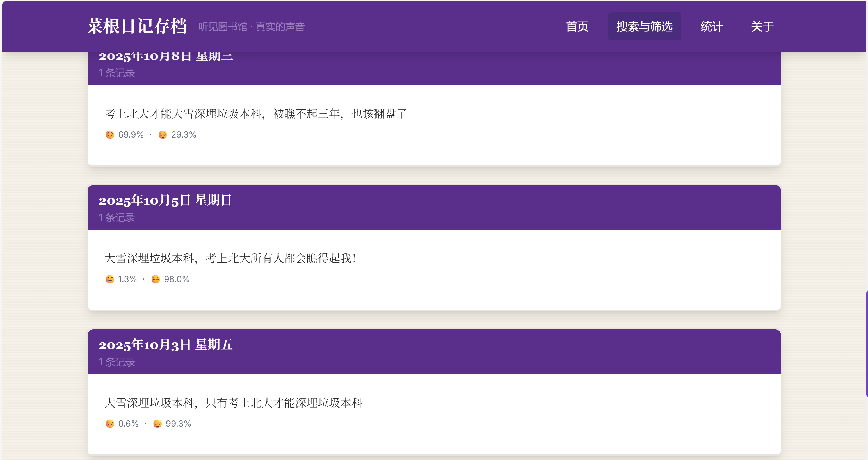Open the 关于 page
Viewport: 868px width, 460px height.
(762, 27)
